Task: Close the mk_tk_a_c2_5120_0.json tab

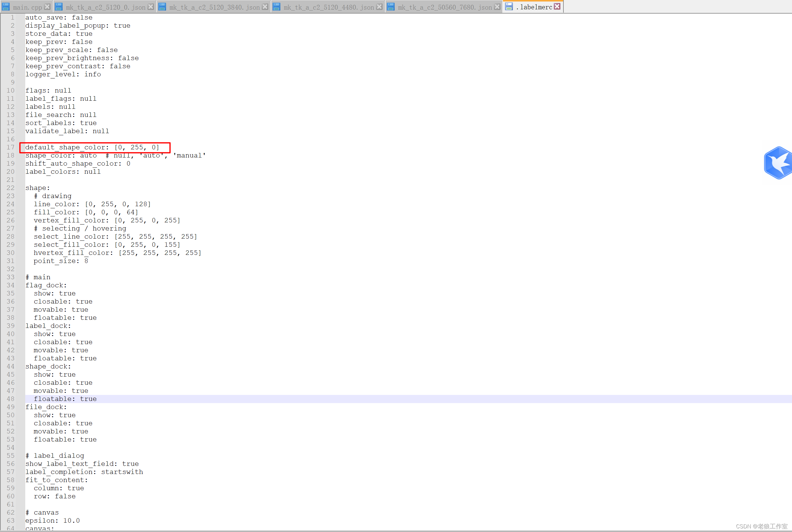Action: coord(151,6)
